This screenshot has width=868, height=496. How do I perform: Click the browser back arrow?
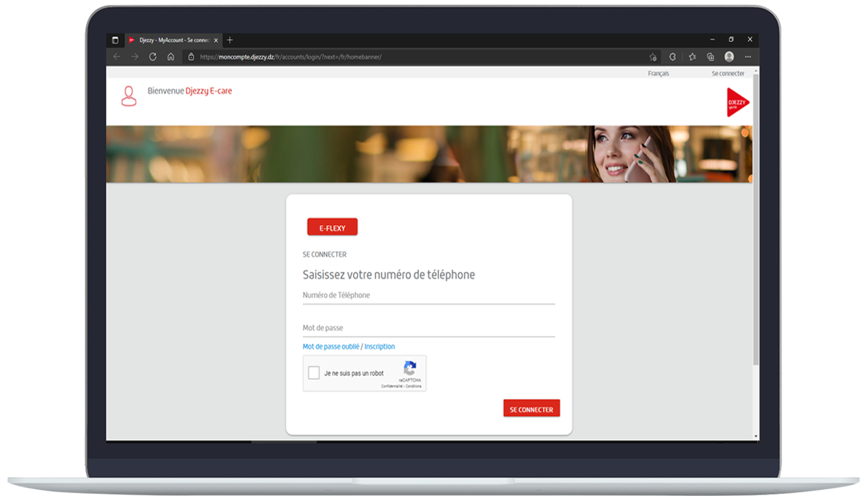coord(117,57)
